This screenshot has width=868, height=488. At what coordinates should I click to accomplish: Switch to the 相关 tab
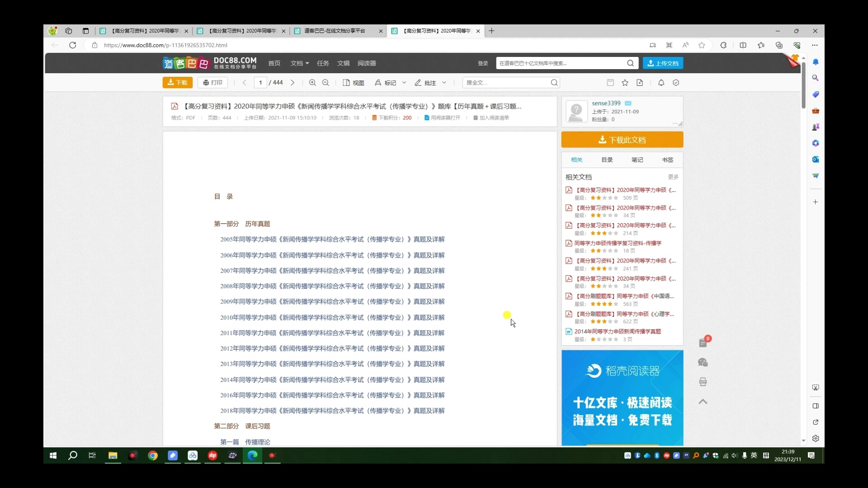tap(577, 160)
